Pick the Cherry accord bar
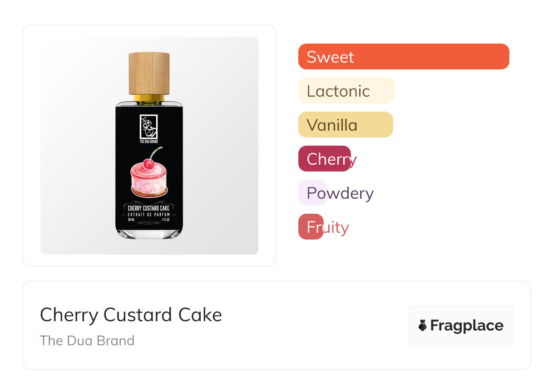553x392 pixels. coord(324,159)
